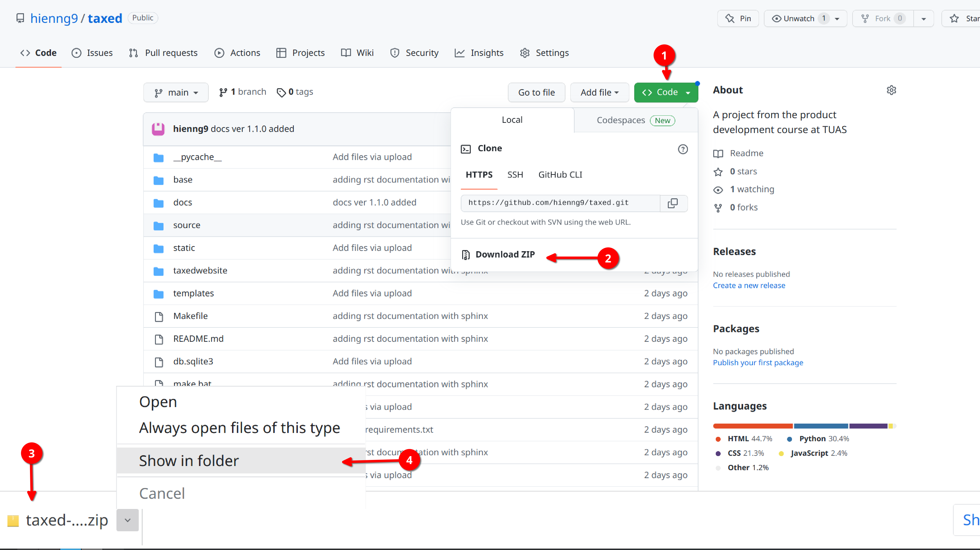This screenshot has width=980, height=550.
Task: Open the taxedwebsite folder
Action: pyautogui.click(x=200, y=271)
